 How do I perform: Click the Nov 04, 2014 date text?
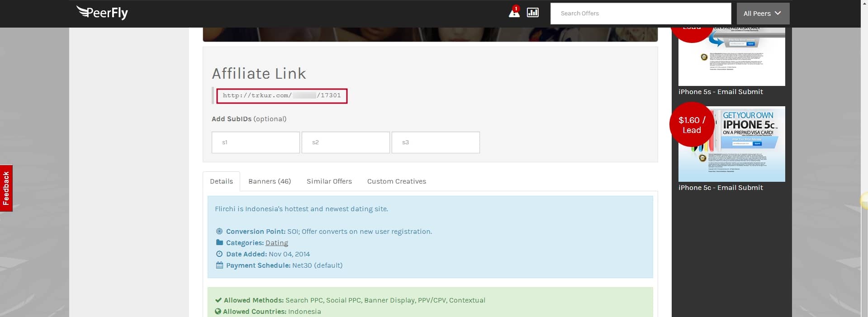point(289,254)
